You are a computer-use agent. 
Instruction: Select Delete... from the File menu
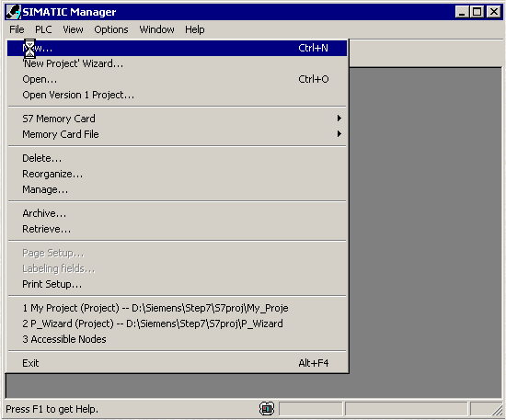click(x=177, y=158)
